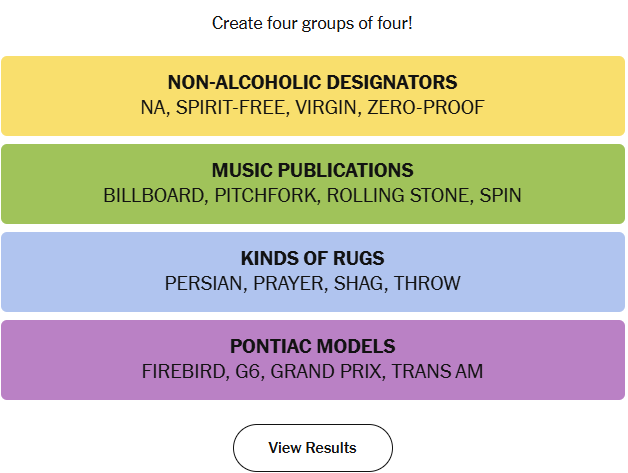The height and width of the screenshot is (473, 628).
Task: Select the NON-ALCOHOLIC DESIGNATORS category title
Action: [x=312, y=82]
